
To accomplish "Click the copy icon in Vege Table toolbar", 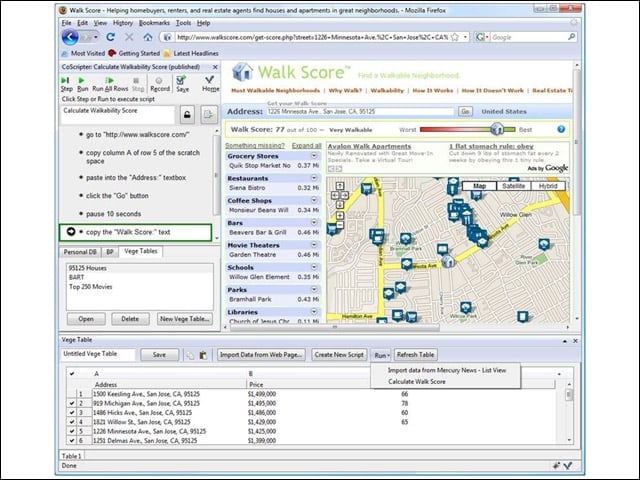I will pyautogui.click(x=190, y=356).
